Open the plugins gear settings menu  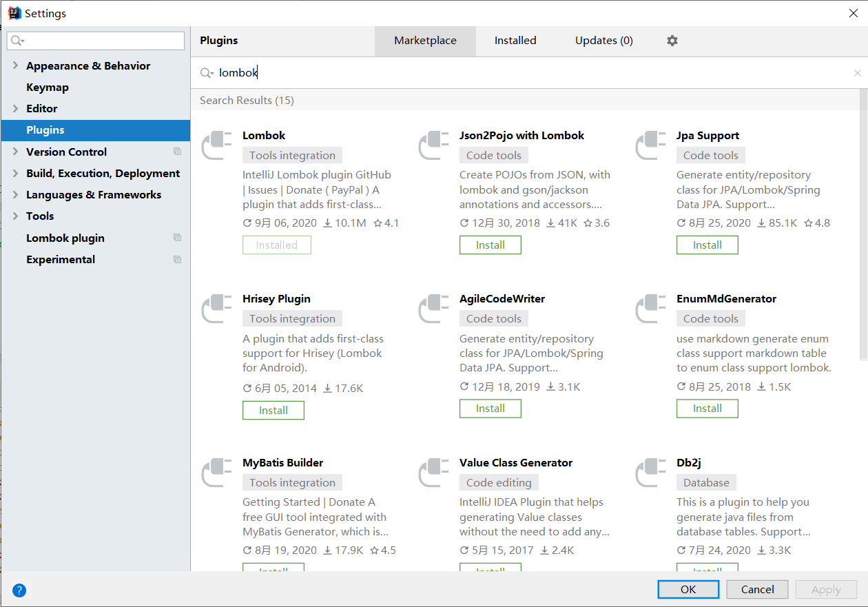[672, 41]
